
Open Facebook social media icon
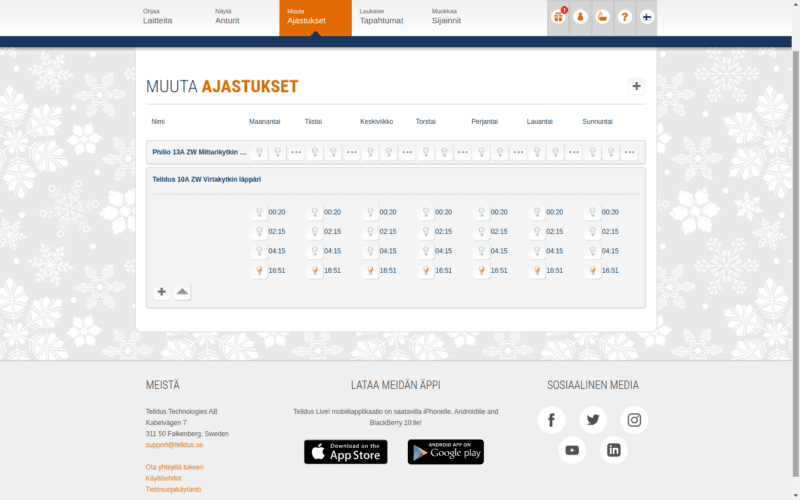coord(551,420)
